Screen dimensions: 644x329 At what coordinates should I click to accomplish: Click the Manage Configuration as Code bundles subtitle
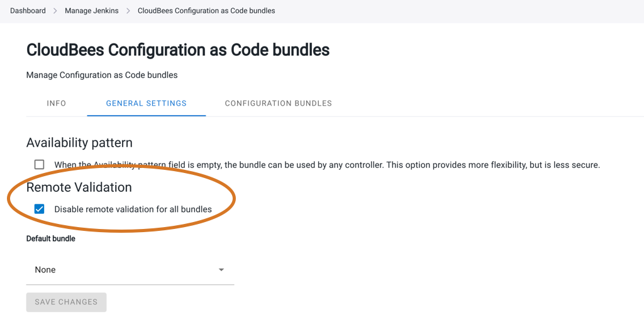pyautogui.click(x=102, y=75)
